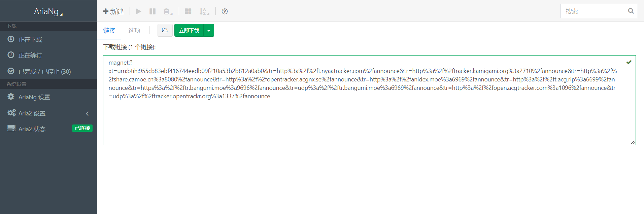644x214 pixels.
Task: Open the AriaNg title dropdown
Action: (x=48, y=11)
